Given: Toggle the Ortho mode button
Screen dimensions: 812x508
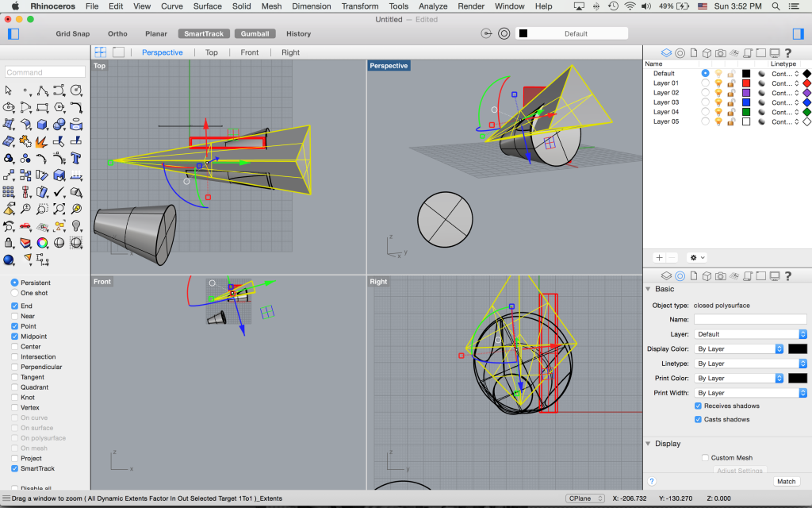Looking at the screenshot, I should pyautogui.click(x=117, y=33).
